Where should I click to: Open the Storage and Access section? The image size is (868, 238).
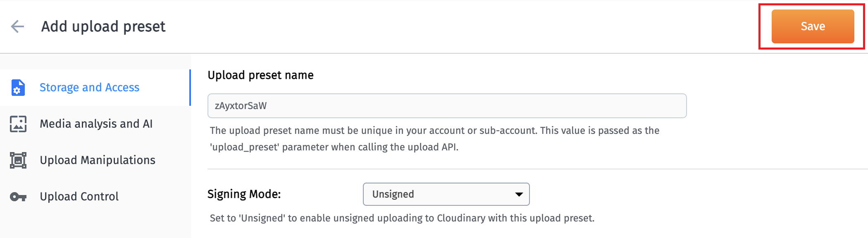(95, 88)
